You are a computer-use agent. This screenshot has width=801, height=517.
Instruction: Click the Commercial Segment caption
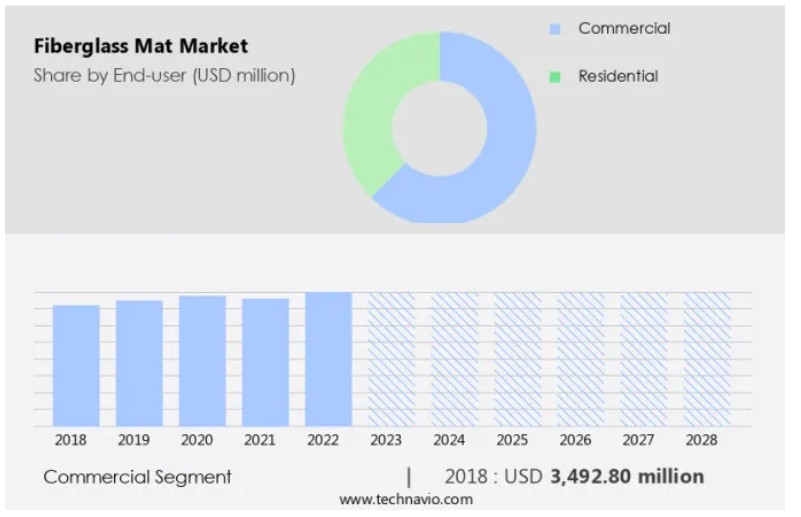coord(137,477)
